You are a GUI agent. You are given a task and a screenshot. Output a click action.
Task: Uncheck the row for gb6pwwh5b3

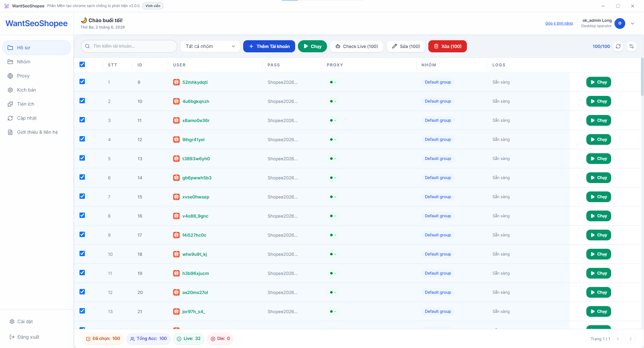[x=82, y=177]
